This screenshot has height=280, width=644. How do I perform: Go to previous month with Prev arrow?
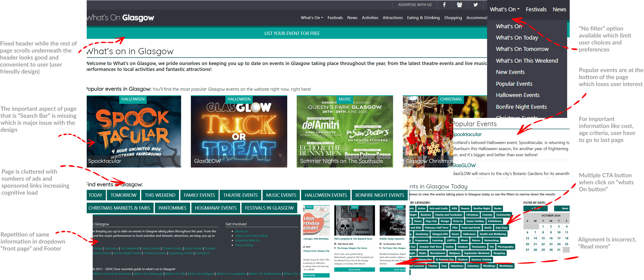point(535,208)
